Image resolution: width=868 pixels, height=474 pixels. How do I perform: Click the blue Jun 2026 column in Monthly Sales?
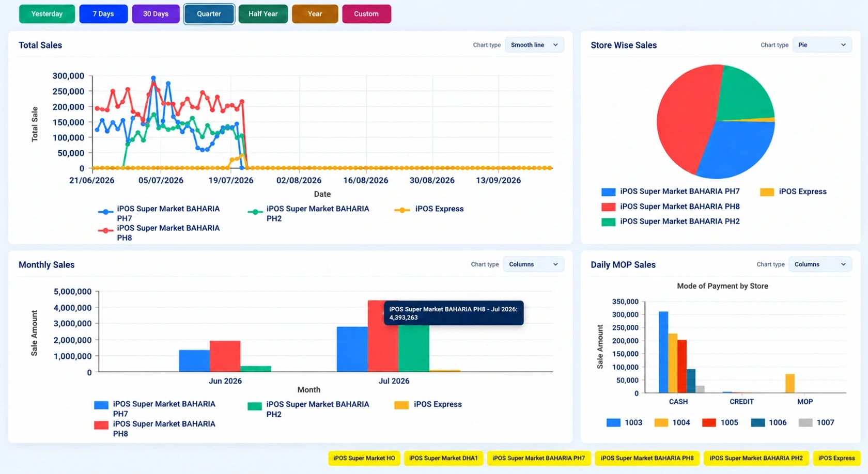coord(194,360)
